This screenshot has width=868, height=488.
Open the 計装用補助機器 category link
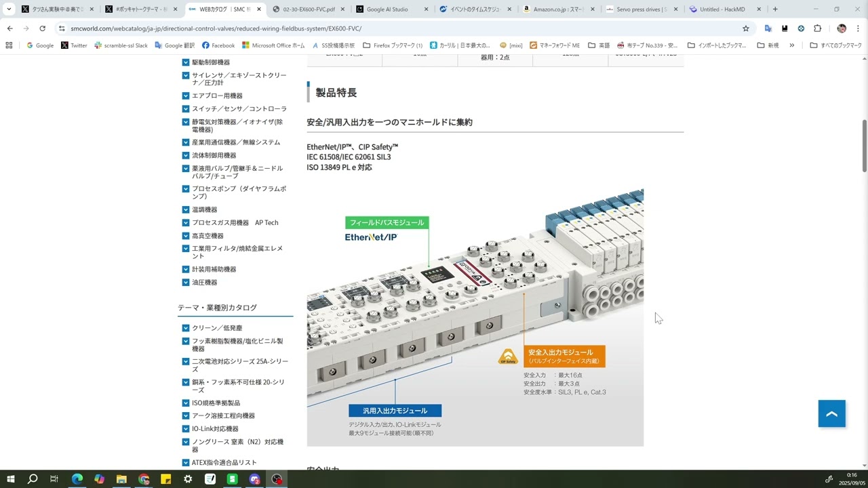pyautogui.click(x=214, y=269)
